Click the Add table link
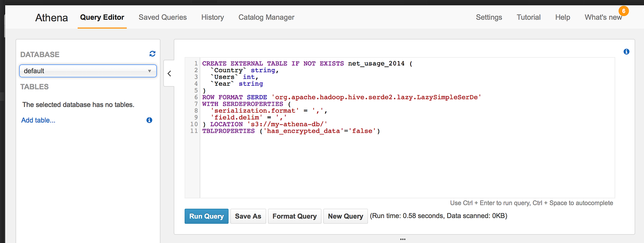Viewport: 644px width, 243px height. [x=38, y=120]
